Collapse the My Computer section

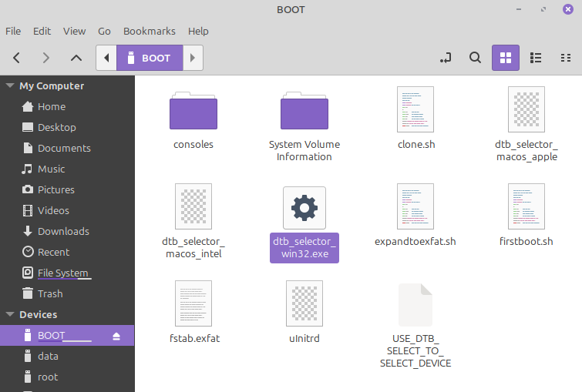click(9, 86)
